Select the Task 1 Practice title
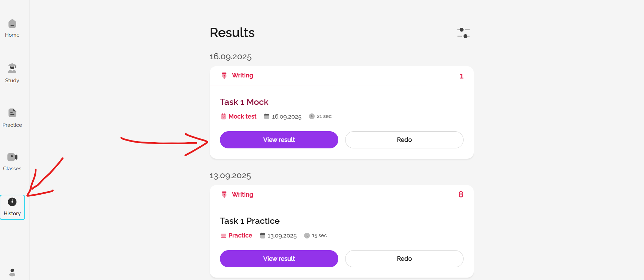 (x=249, y=221)
